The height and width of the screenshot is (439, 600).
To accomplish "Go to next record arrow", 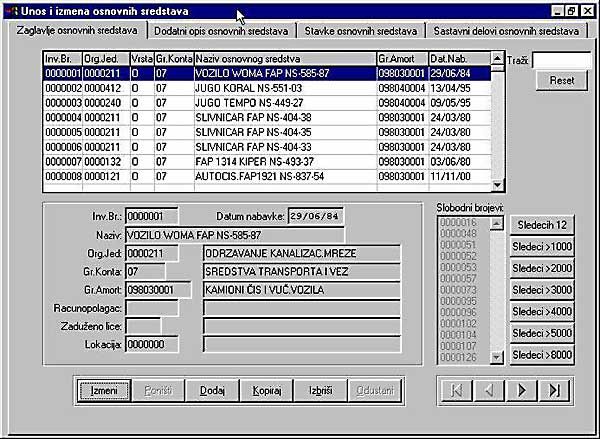I will pos(521,389).
